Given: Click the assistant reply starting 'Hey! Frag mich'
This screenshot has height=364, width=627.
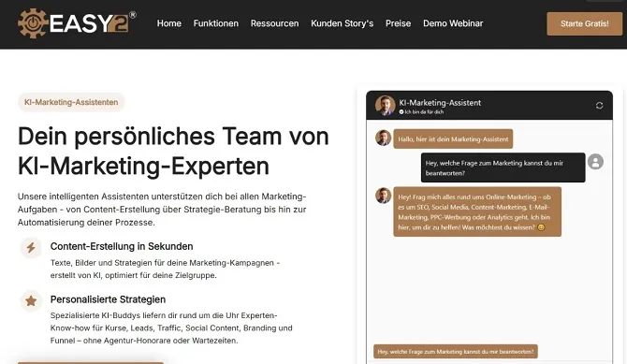Looking at the screenshot, I should (477, 211).
